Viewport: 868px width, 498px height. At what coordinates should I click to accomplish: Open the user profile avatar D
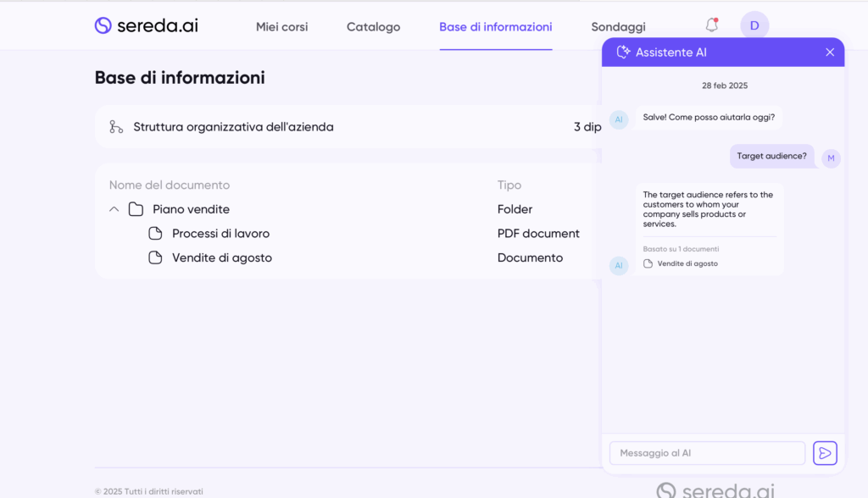click(x=754, y=25)
